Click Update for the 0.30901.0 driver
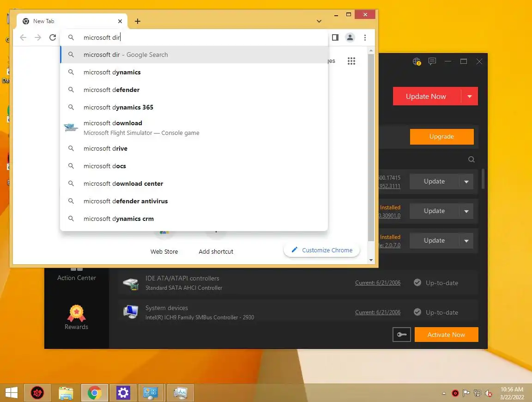 (434, 211)
